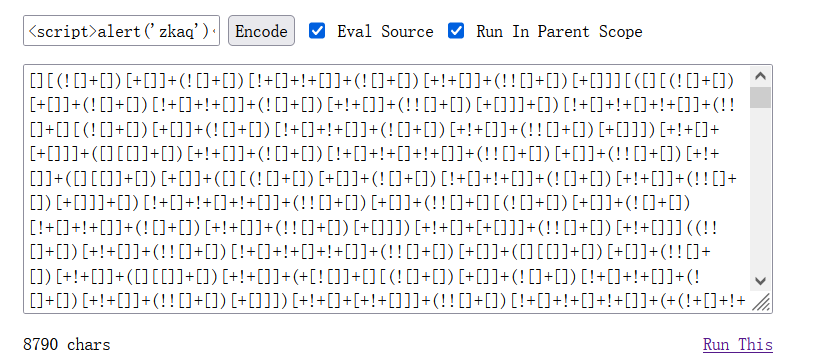Click the checkmark icon beside Eval Source

317,30
